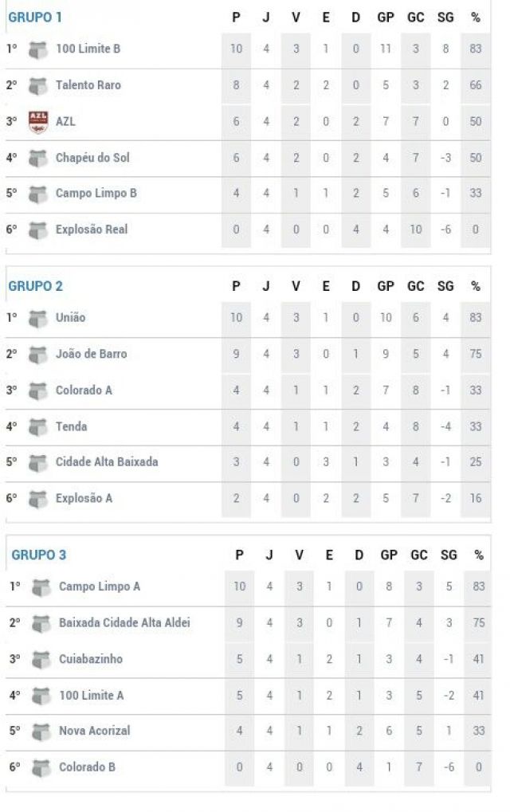510x812 pixels.
Task: Open the Baixada Cidade Alta Aldei team
Action: click(124, 622)
